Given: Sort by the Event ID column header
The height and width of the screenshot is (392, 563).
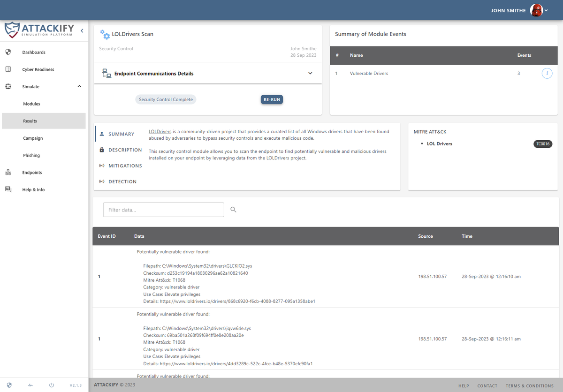Looking at the screenshot, I should coord(107,236).
